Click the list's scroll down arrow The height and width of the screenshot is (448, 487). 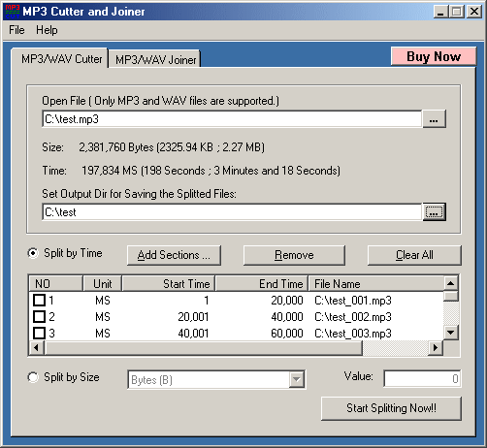(451, 332)
